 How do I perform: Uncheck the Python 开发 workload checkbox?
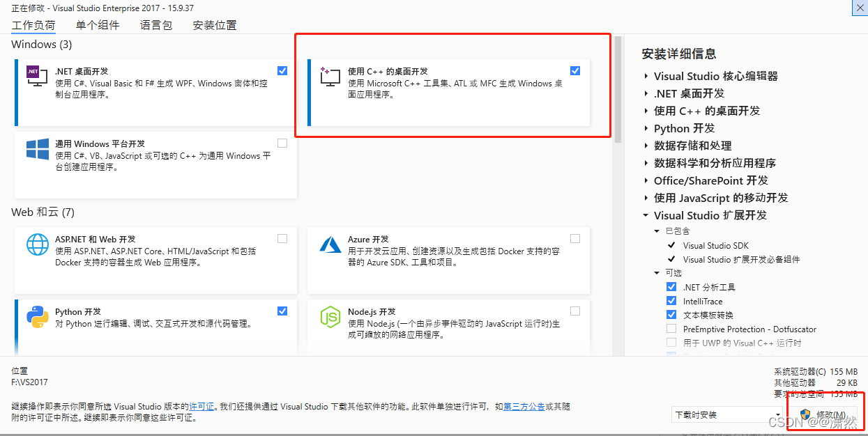tap(282, 311)
